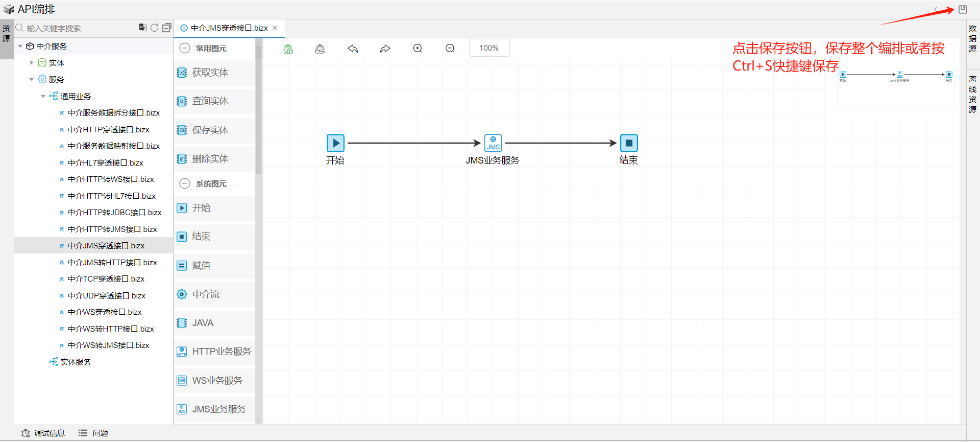Collapse the 系统图元 palette section
The image size is (980, 442).
point(185,183)
